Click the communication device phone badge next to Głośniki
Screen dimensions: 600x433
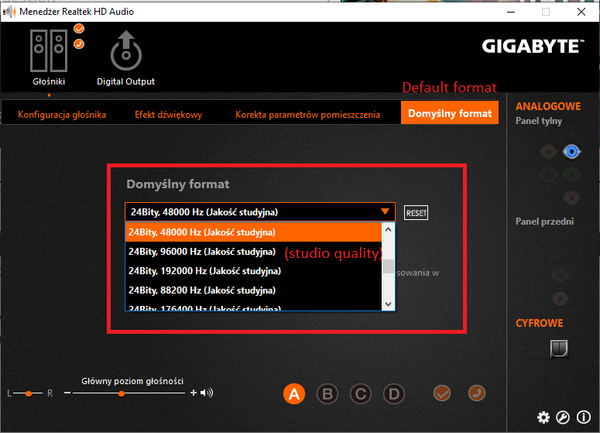coord(79,44)
